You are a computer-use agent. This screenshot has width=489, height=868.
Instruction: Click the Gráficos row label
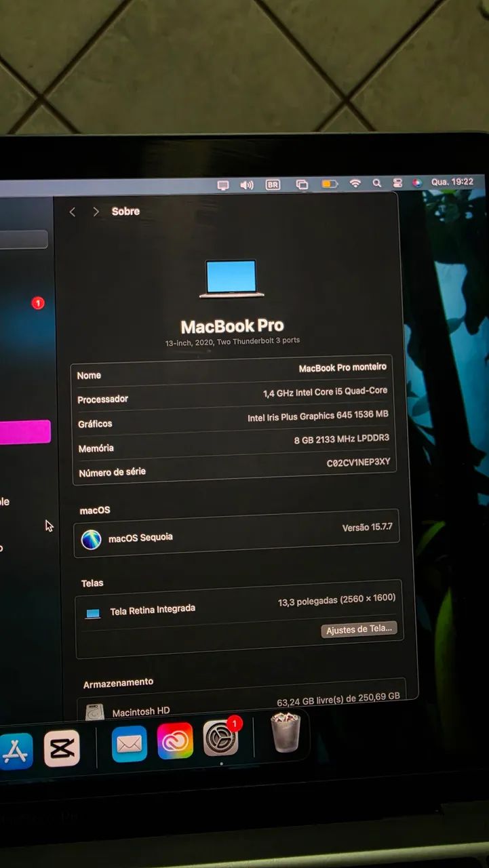click(95, 424)
